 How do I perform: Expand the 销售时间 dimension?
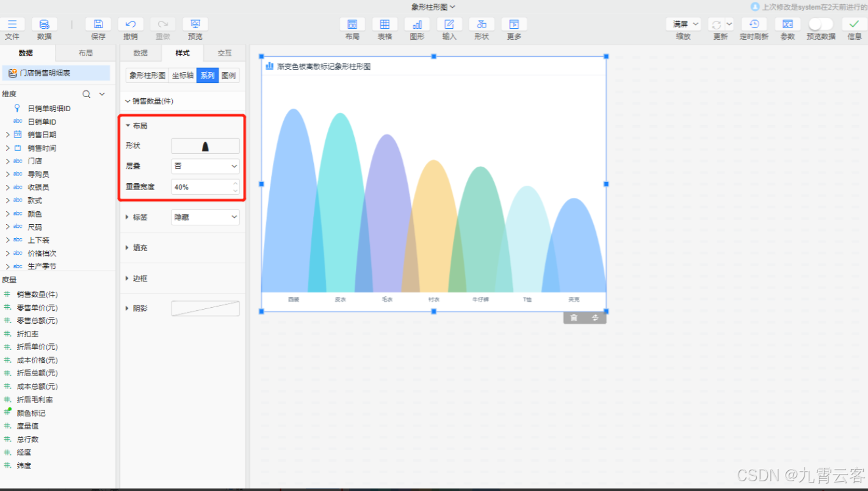click(x=7, y=148)
